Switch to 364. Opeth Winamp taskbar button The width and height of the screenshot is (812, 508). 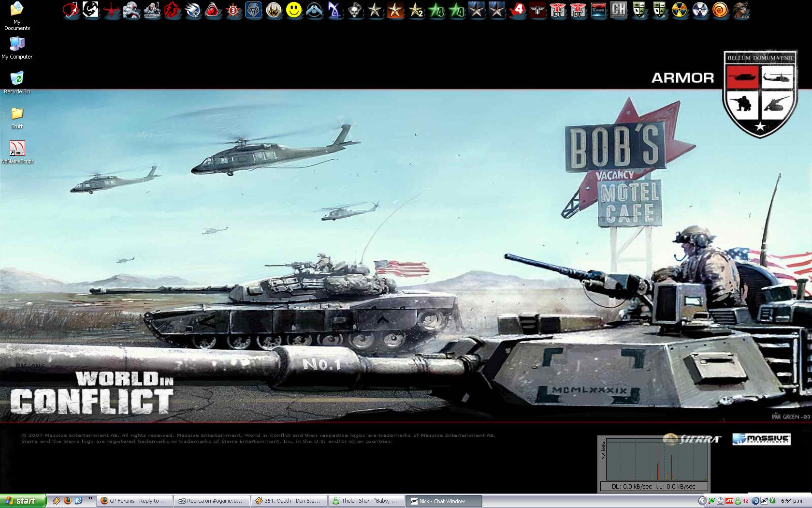tap(290, 501)
